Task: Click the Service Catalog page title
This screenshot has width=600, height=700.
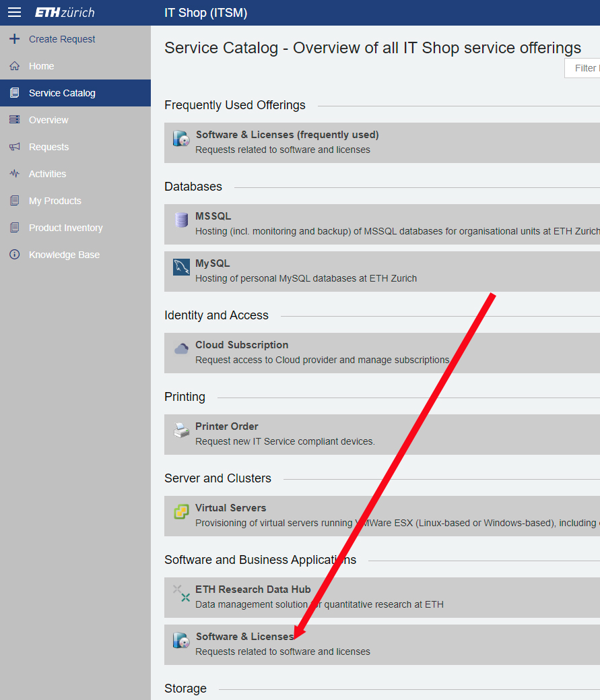Action: pos(372,48)
